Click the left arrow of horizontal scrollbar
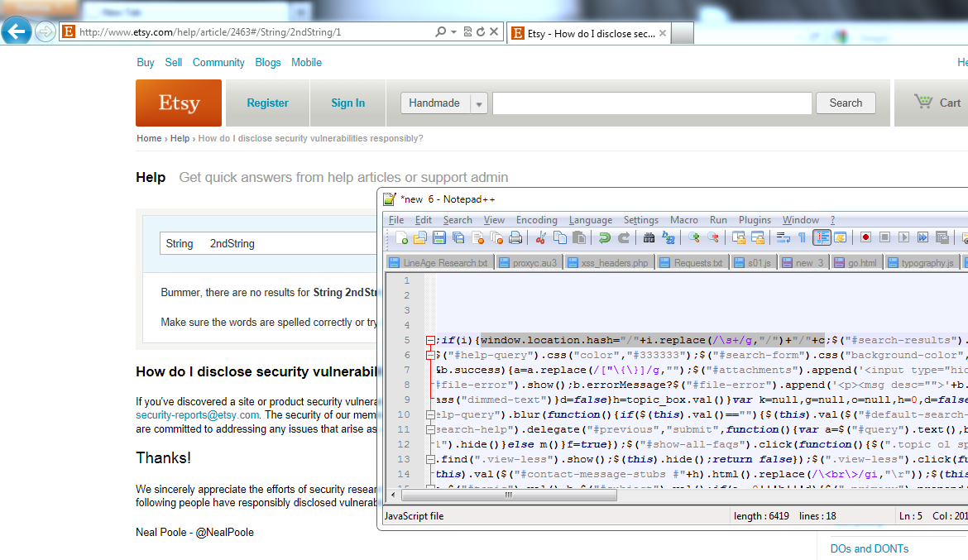The height and width of the screenshot is (560, 968). (393, 495)
